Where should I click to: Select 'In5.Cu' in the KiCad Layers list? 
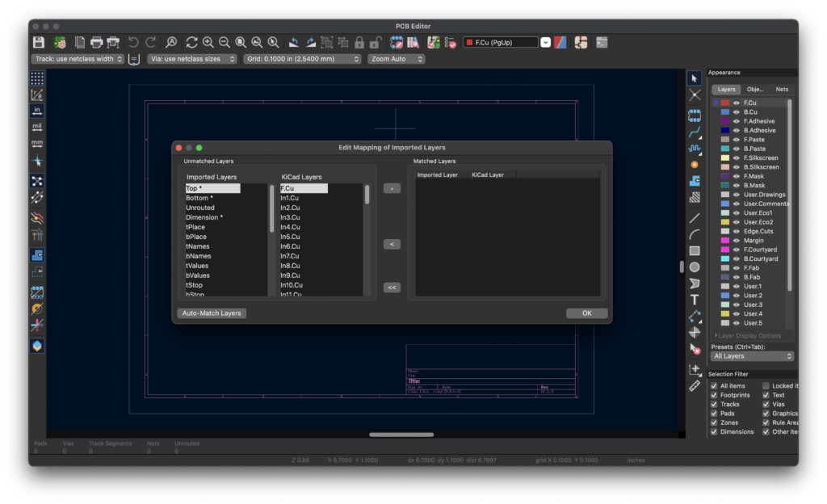pyautogui.click(x=290, y=237)
